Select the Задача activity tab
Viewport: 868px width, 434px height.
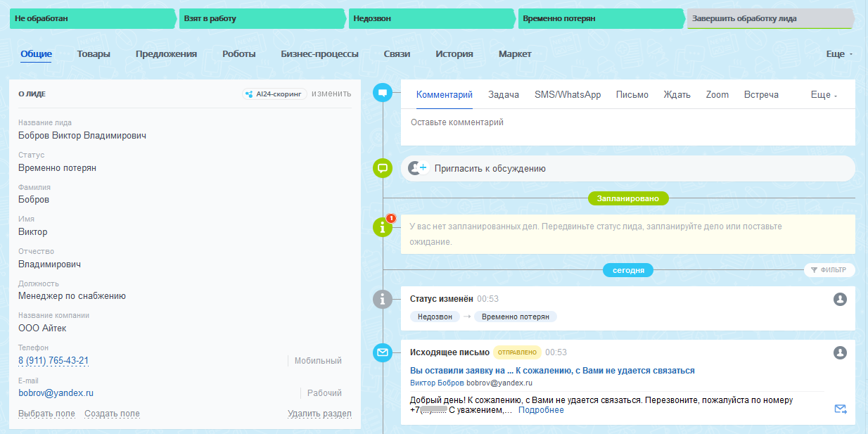click(x=504, y=95)
